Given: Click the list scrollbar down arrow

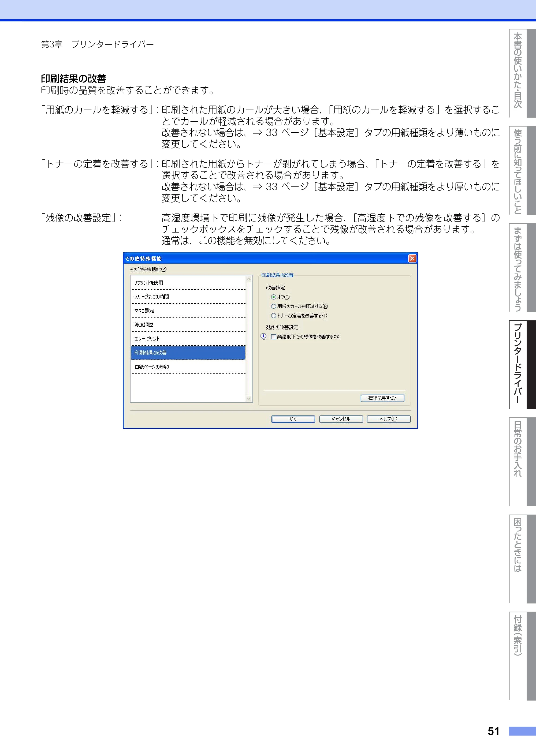Looking at the screenshot, I should click(x=249, y=398).
